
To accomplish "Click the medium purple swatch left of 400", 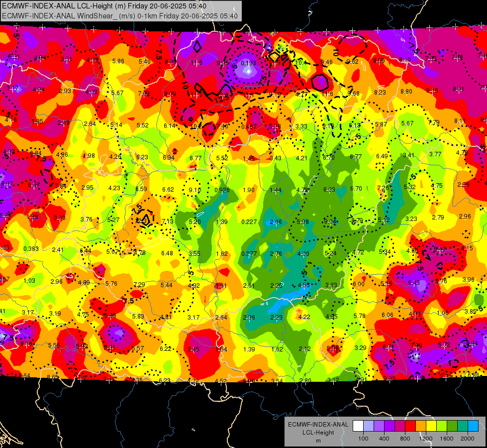I will pyautogui.click(x=379, y=426).
